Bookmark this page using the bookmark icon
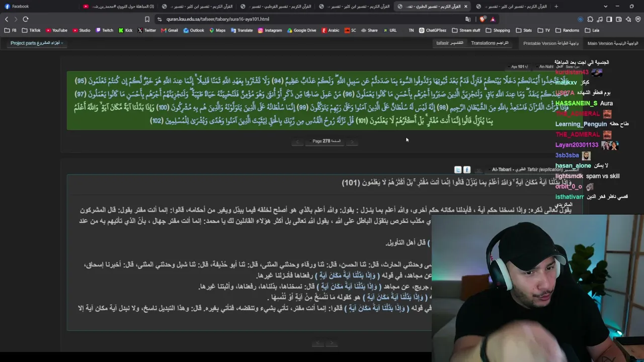The image size is (644, 362). (147, 19)
